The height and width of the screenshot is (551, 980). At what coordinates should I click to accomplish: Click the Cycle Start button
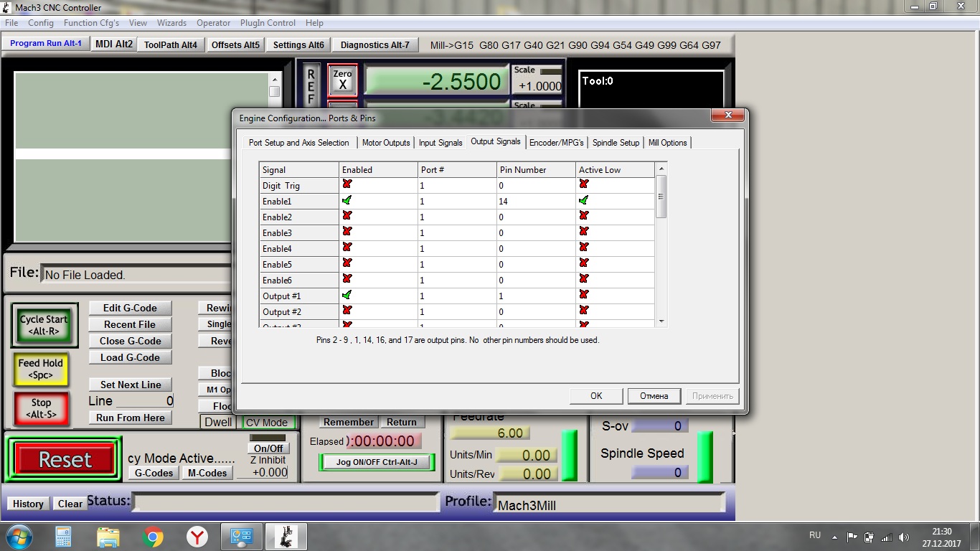44,325
